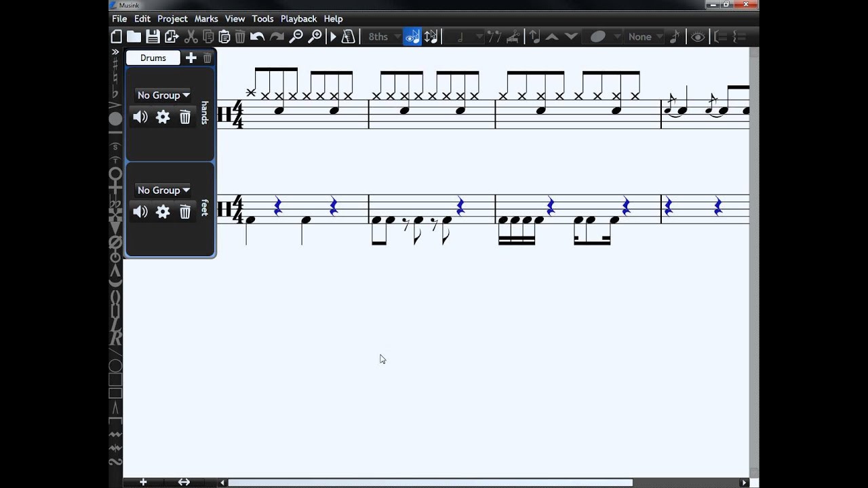
Task: Click the 4/4 time signature on hands staff
Action: tap(238, 114)
